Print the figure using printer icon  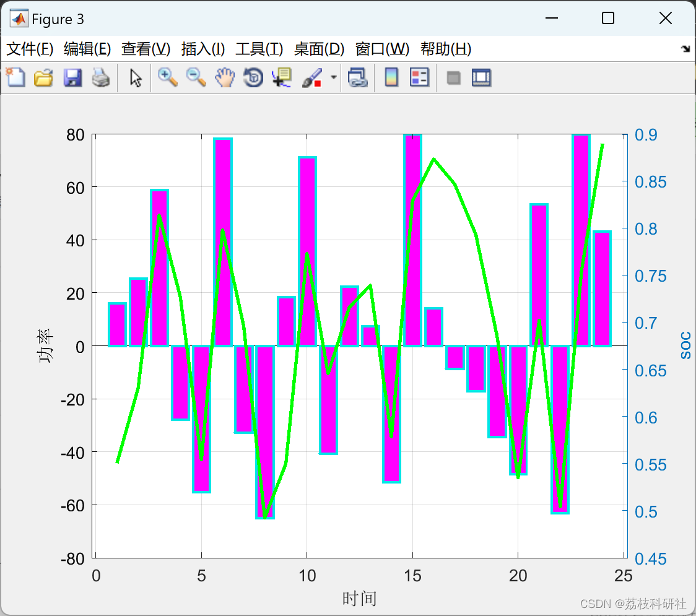click(101, 77)
